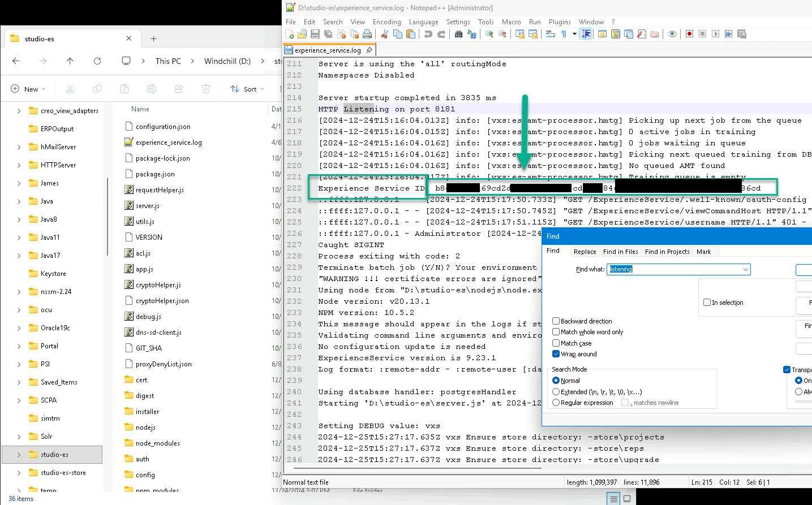Image resolution: width=812 pixels, height=505 pixels.
Task: Toggle the Show All Characters pilcrow icon
Action: tap(564, 34)
